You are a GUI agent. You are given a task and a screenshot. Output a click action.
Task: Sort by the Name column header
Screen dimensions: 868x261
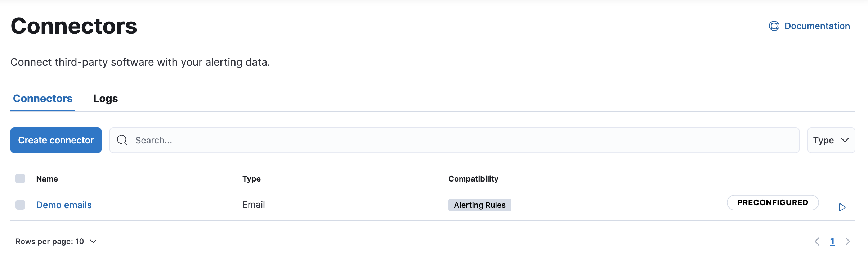pos(47,179)
